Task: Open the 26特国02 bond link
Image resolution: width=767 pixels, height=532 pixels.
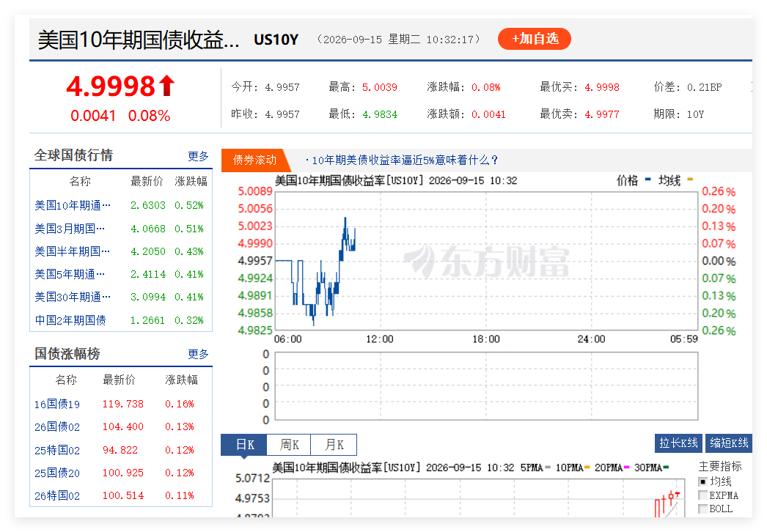Action: click(56, 496)
